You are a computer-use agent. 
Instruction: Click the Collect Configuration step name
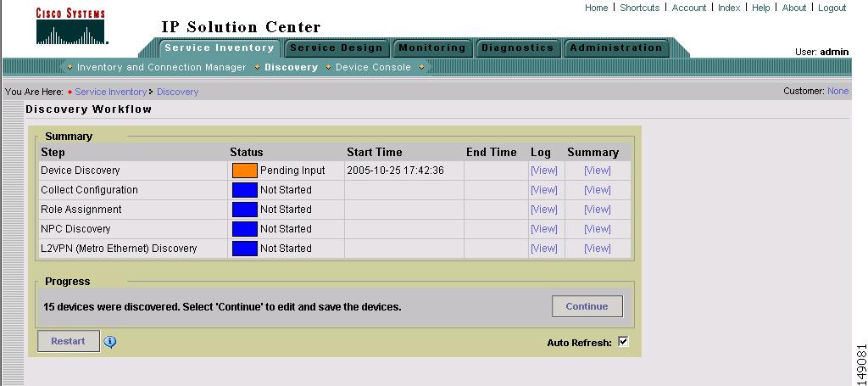coord(89,190)
